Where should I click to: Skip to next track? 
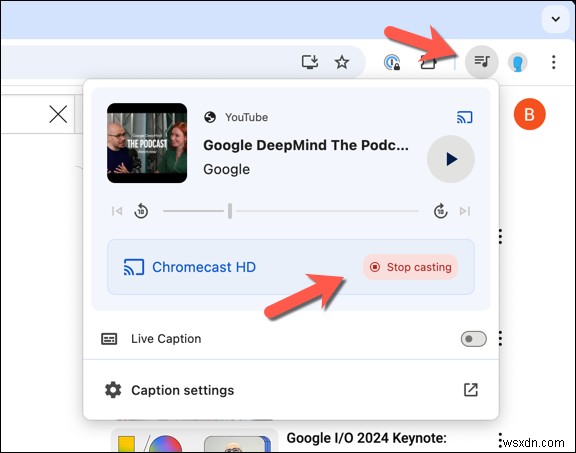[465, 211]
